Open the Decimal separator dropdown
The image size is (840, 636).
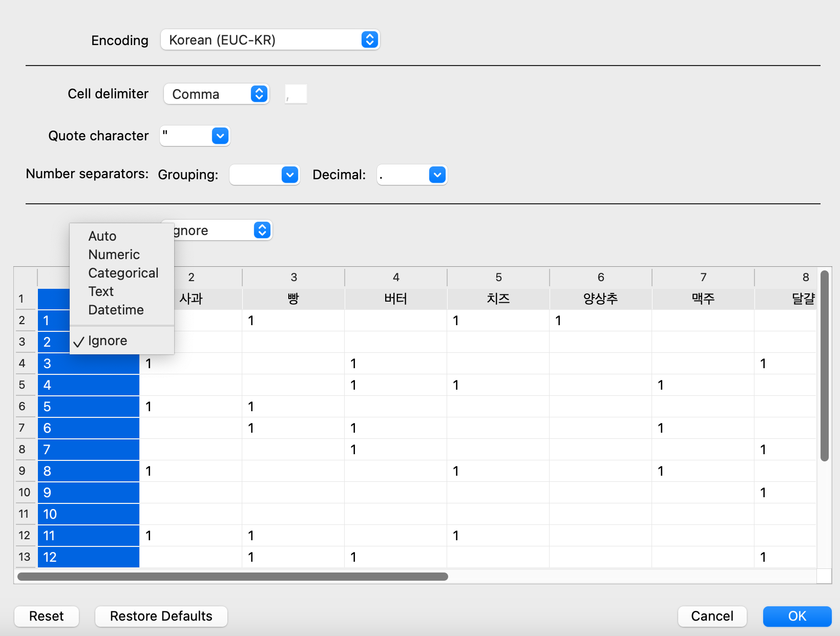point(412,175)
